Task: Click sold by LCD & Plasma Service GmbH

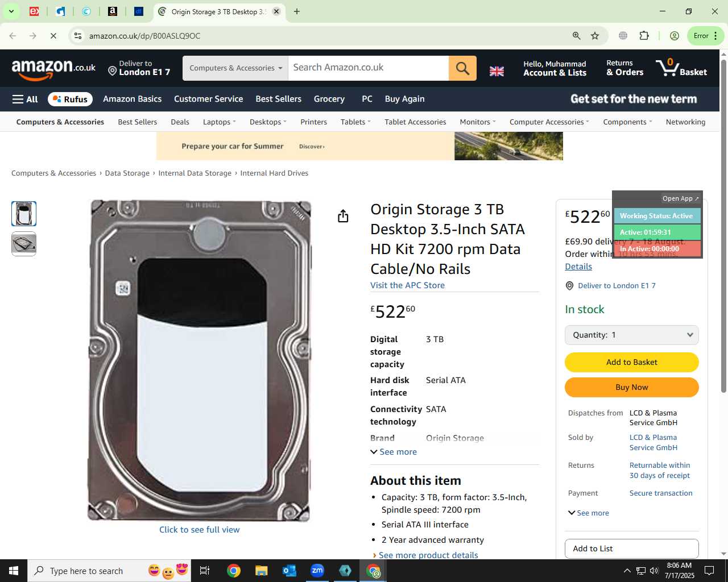Action: [653, 442]
